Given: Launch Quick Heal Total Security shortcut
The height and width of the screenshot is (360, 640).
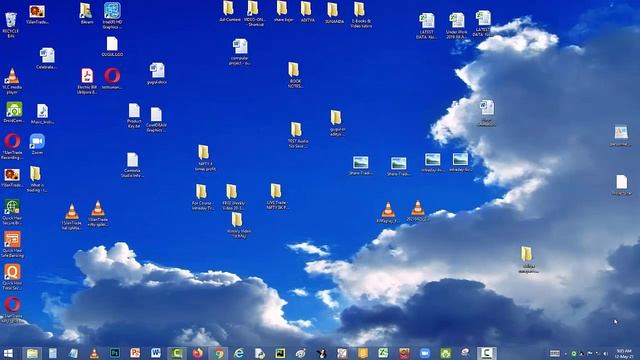Looking at the screenshot, I should (12, 277).
